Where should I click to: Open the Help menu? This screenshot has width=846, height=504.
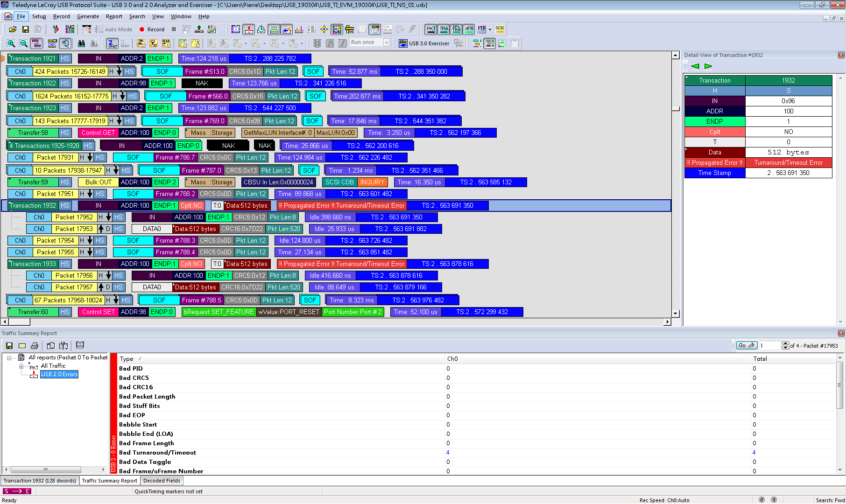[x=204, y=16]
